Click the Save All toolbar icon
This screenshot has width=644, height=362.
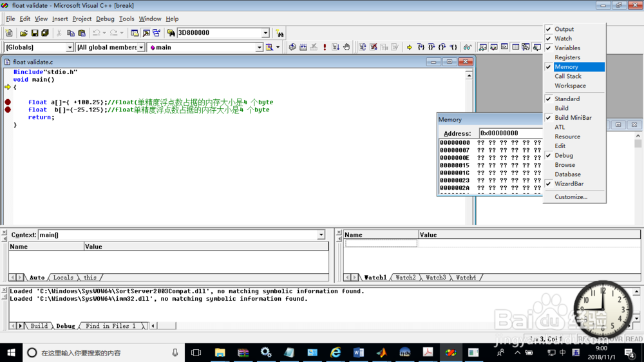(x=45, y=33)
